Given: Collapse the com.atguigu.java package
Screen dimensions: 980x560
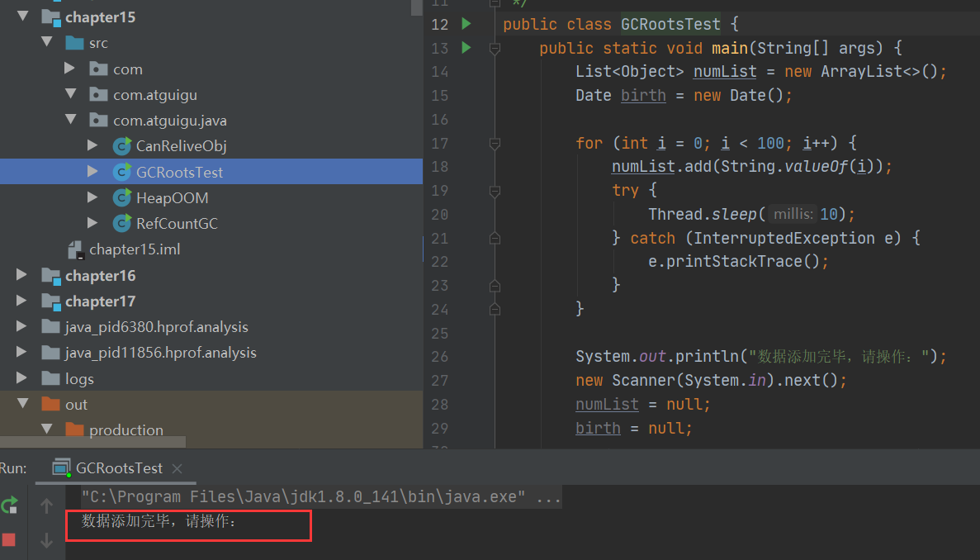Looking at the screenshot, I should coord(71,120).
